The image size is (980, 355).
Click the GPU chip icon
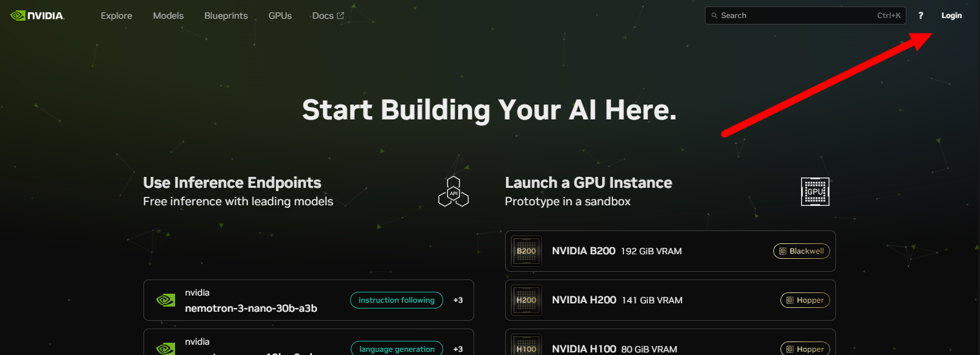coord(815,192)
